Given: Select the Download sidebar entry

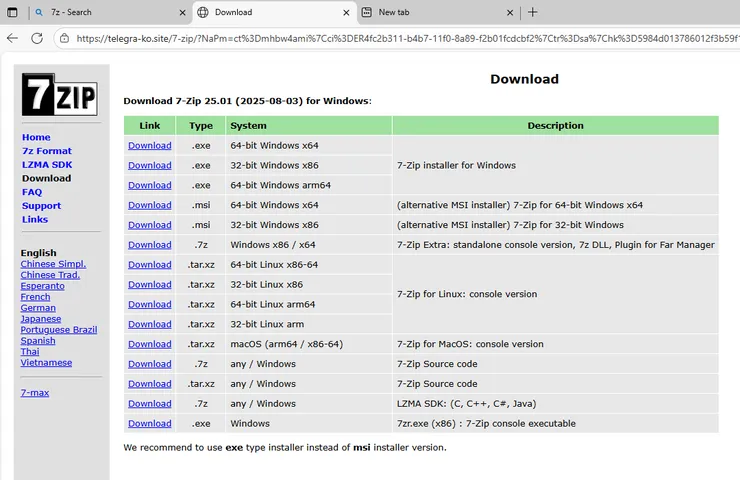Looking at the screenshot, I should tap(46, 178).
